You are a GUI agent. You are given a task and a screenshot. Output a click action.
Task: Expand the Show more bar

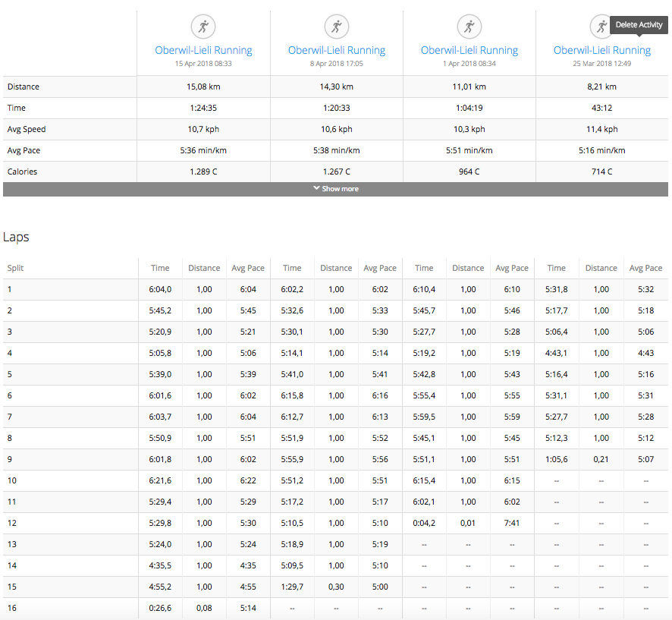pyautogui.click(x=335, y=189)
